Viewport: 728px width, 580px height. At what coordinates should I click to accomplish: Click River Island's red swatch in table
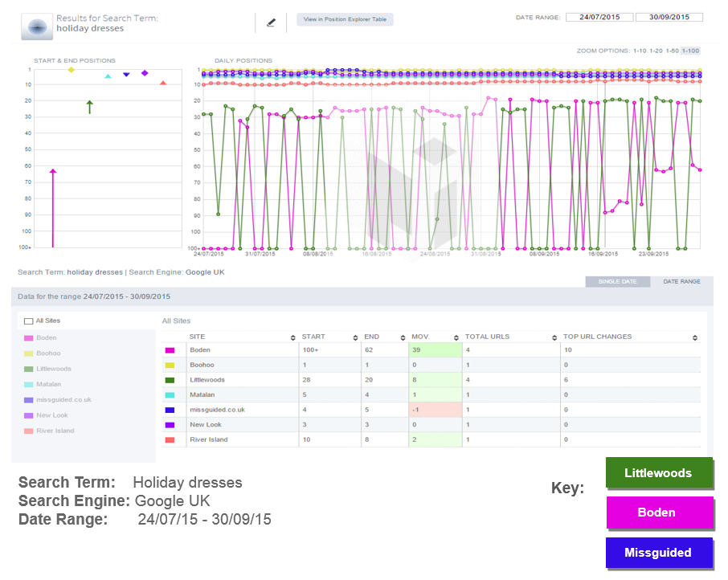[x=170, y=440]
